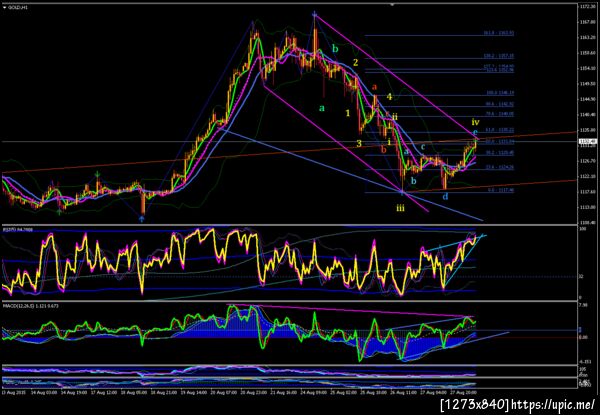Select the blue 'd' wave label
The image size is (600, 415).
pos(445,197)
